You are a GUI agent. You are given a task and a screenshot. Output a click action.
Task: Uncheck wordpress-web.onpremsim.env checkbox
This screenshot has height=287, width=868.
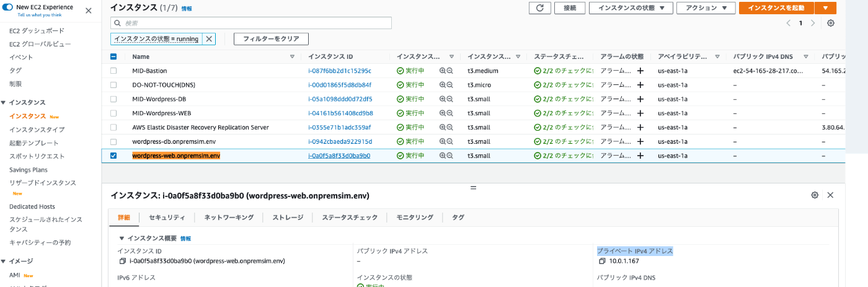coord(113,156)
